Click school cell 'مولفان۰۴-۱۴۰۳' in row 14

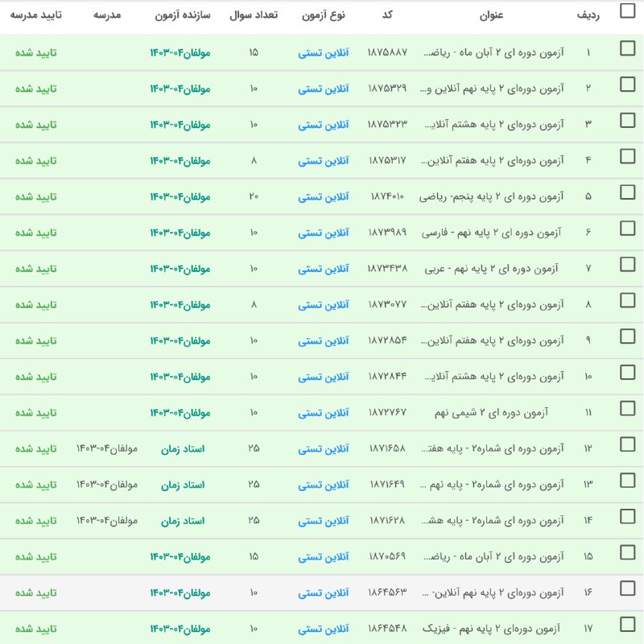[107, 521]
